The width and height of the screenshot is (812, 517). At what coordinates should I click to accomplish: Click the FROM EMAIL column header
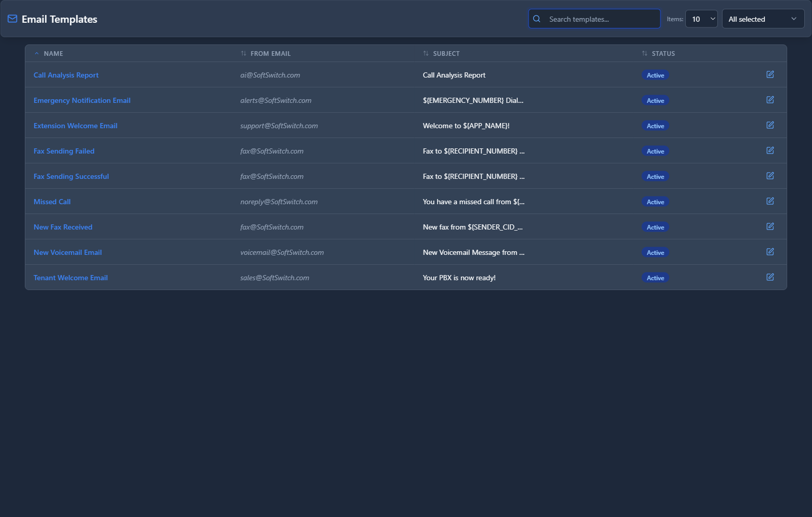[x=270, y=54]
